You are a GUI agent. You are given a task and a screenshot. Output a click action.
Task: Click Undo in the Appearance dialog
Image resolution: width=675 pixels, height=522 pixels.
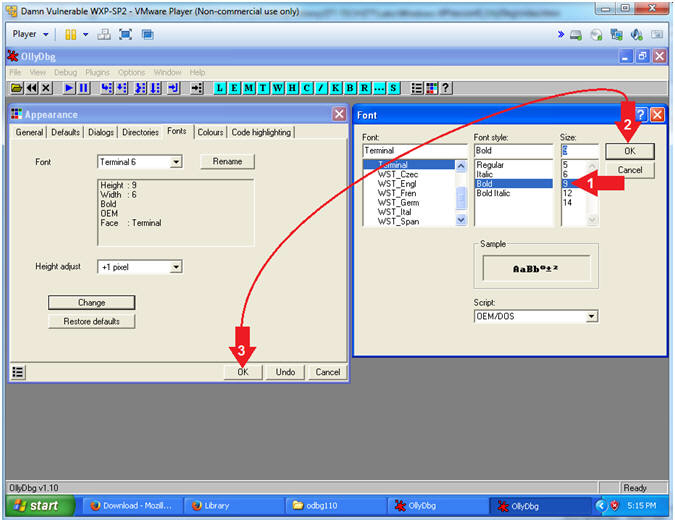pos(285,372)
